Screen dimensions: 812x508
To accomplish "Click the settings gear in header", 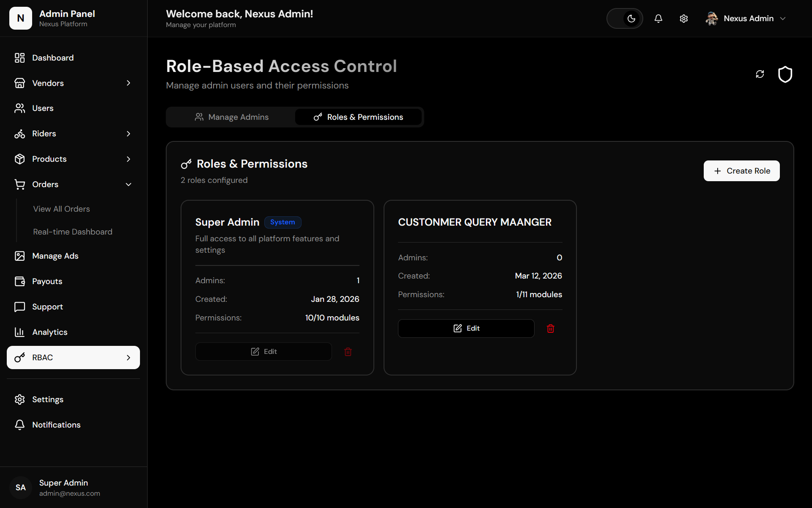I will [x=684, y=19].
